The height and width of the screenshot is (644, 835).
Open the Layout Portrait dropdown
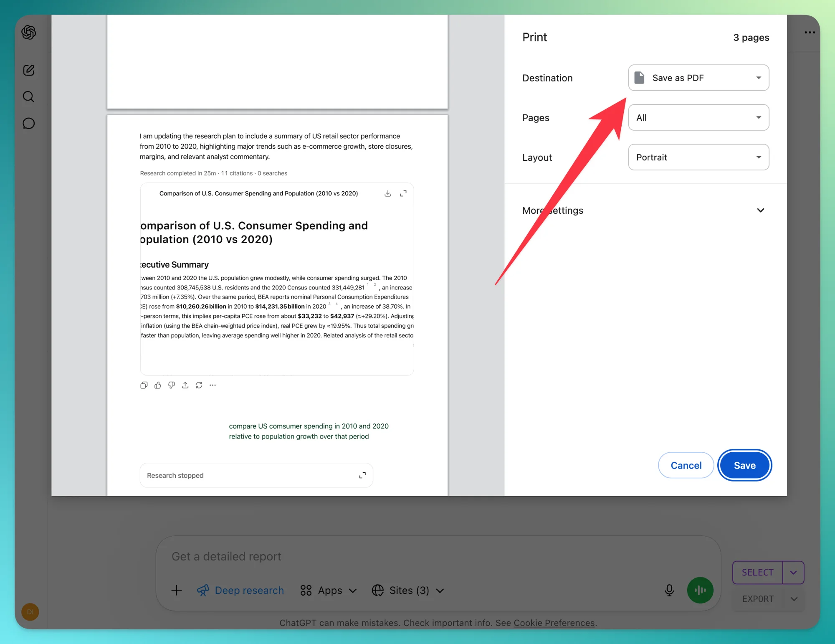pyautogui.click(x=698, y=157)
